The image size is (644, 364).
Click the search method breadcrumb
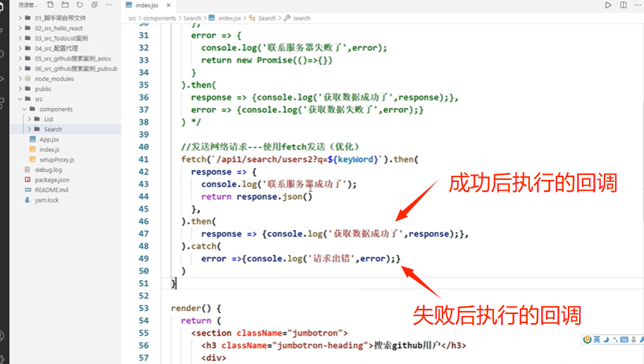point(302,18)
